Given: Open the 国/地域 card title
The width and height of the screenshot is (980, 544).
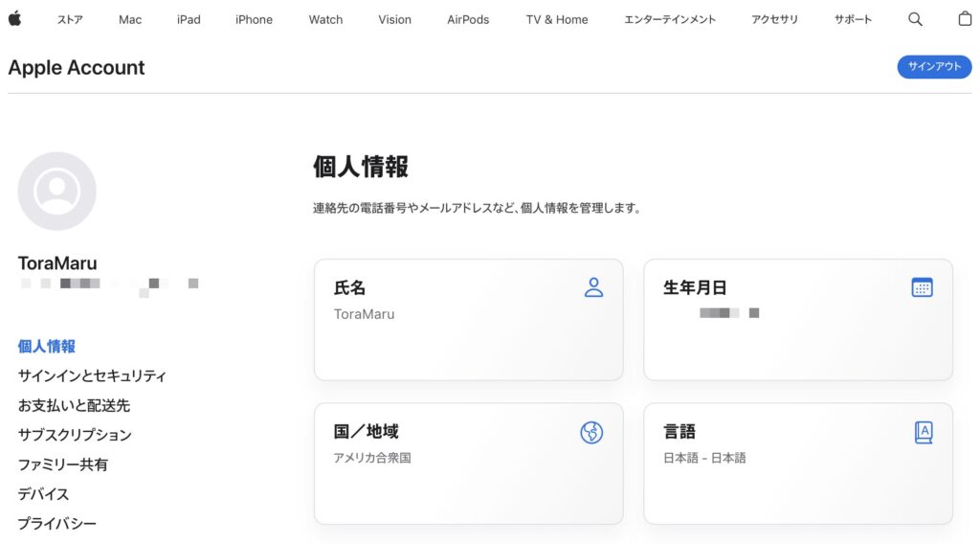Looking at the screenshot, I should pyautogui.click(x=366, y=431).
